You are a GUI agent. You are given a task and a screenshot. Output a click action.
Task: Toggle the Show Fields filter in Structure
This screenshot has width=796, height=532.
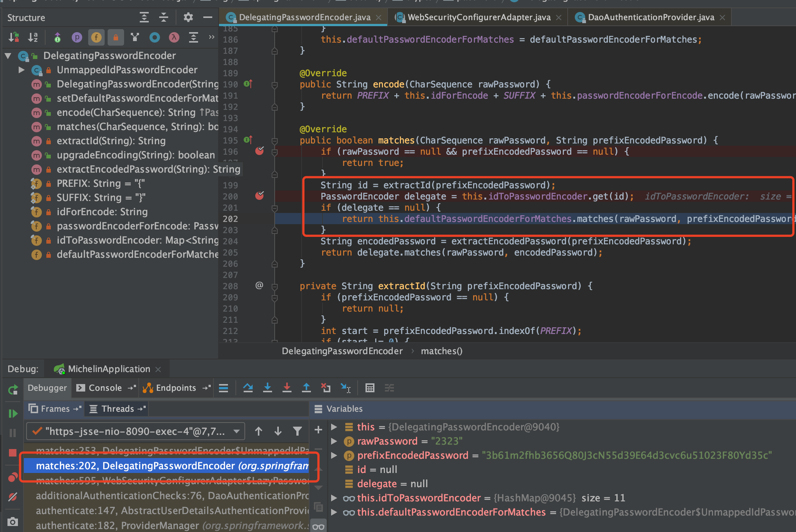(96, 37)
